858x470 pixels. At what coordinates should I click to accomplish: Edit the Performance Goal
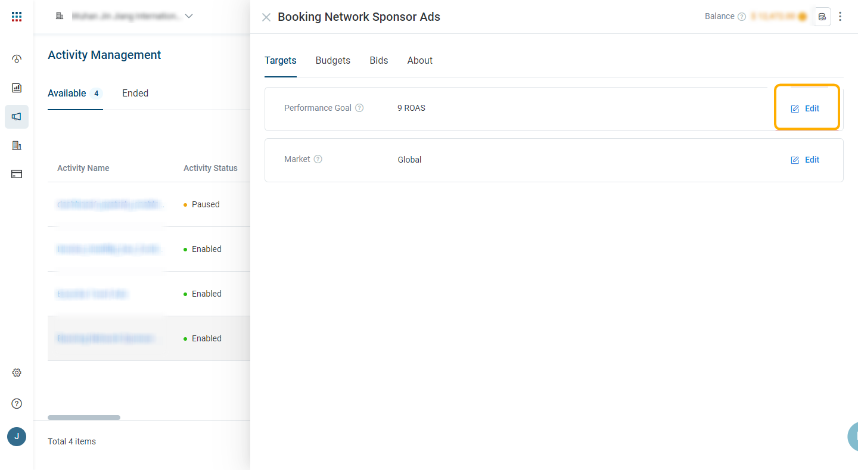coord(805,108)
